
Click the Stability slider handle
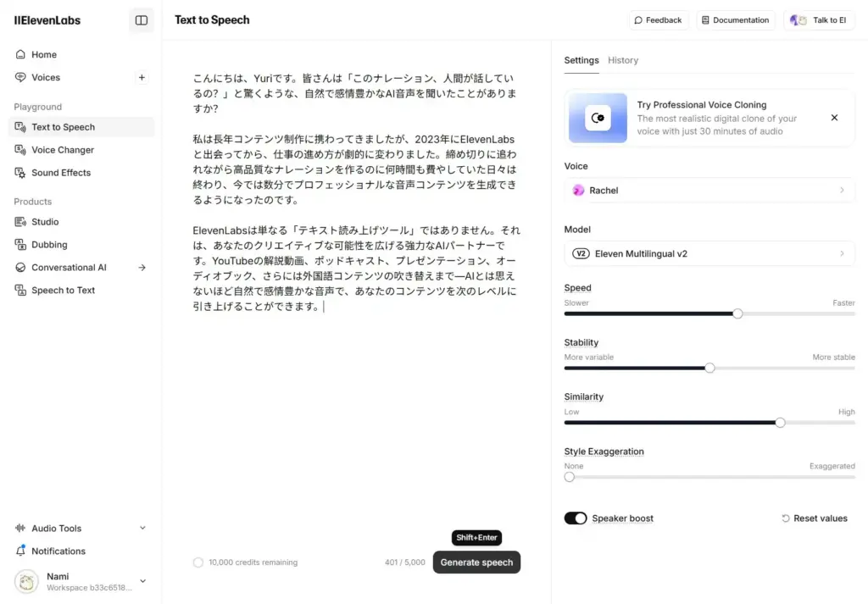click(x=709, y=368)
